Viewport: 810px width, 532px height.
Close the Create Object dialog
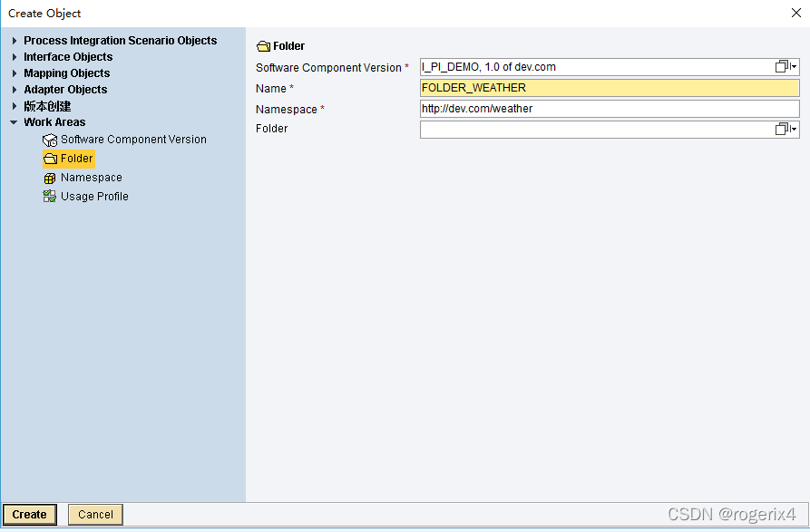[795, 13]
